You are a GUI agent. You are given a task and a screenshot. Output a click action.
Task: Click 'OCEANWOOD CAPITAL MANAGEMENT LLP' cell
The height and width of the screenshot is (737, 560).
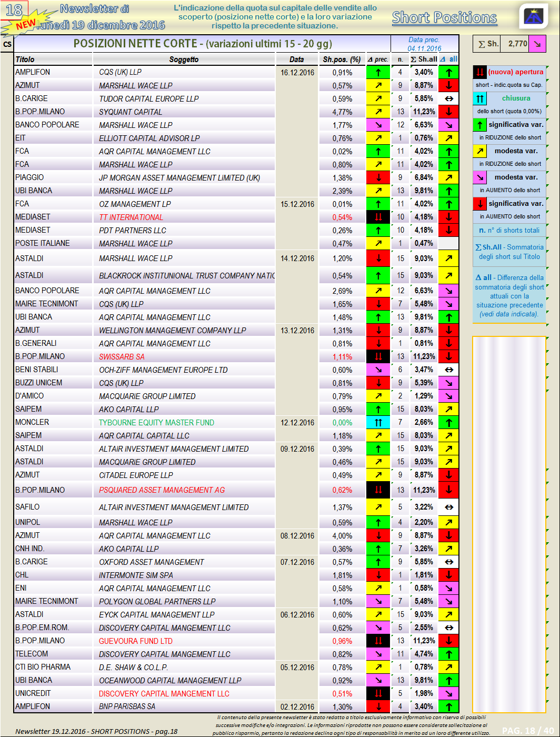(170, 681)
